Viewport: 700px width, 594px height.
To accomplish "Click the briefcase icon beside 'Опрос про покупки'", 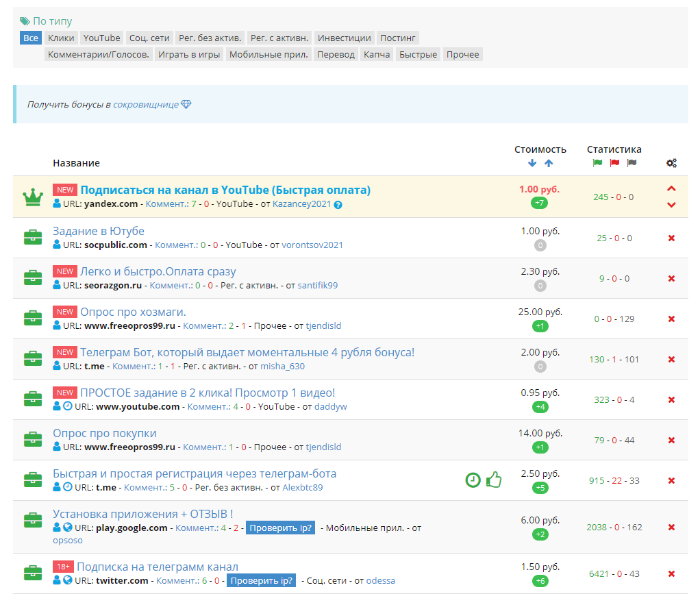I will (x=33, y=439).
